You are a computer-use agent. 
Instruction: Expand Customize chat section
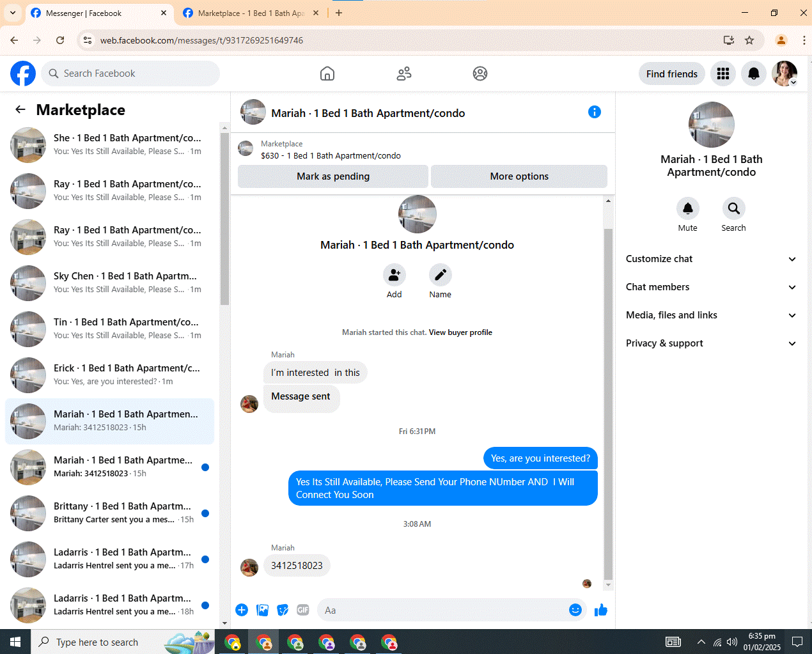(711, 259)
